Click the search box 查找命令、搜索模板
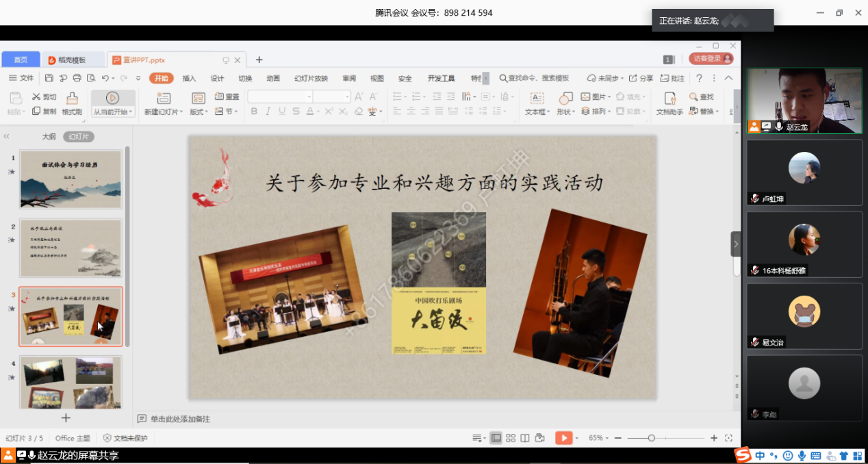 pos(534,78)
